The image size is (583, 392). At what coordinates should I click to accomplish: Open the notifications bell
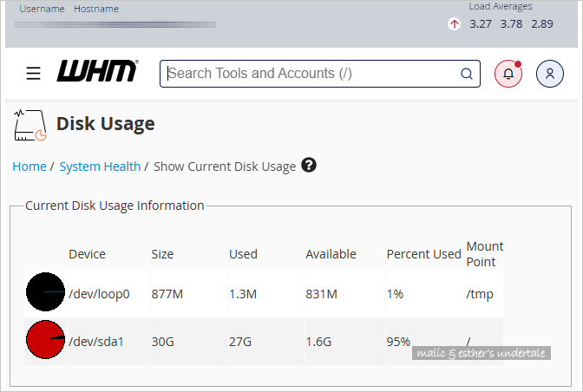pyautogui.click(x=508, y=74)
